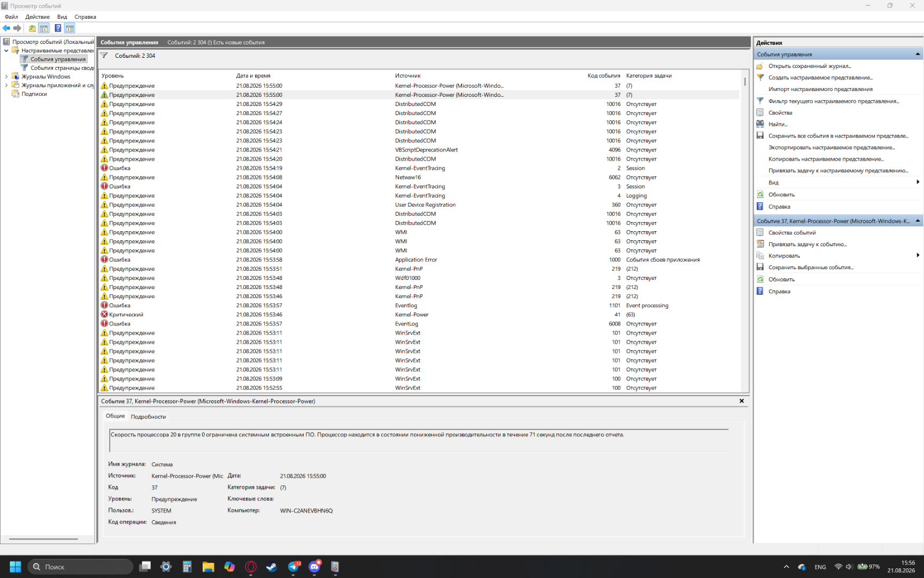Click Копировать настраиваемое представление

tap(826, 159)
